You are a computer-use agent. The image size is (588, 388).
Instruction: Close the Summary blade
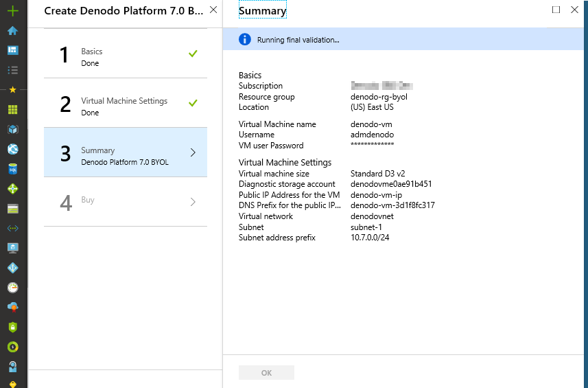coord(574,10)
